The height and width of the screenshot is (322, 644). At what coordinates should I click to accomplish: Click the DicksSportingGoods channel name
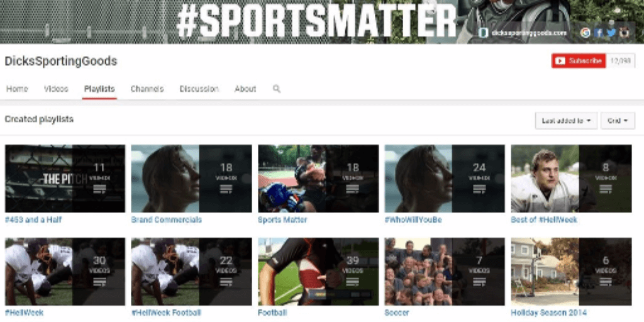61,61
